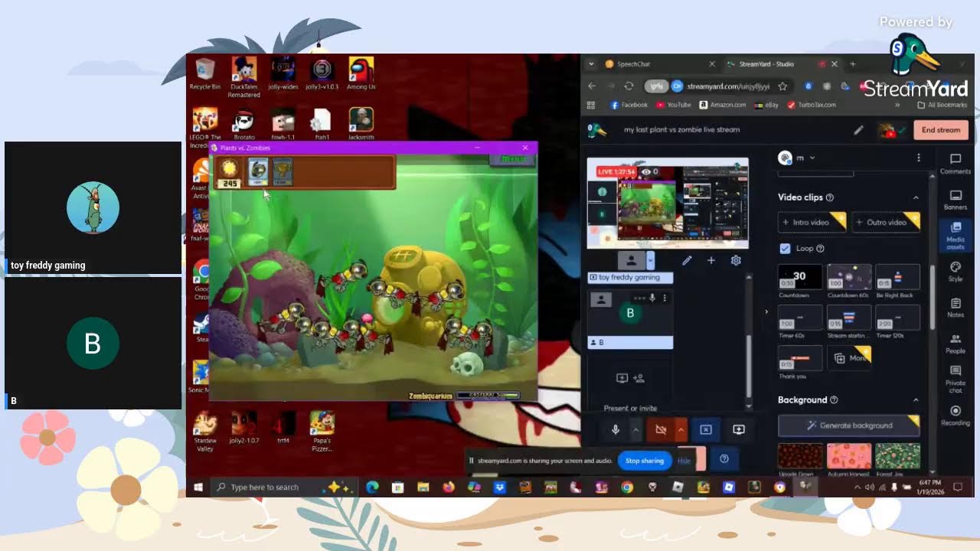Add new layout with plus icon

pyautogui.click(x=710, y=260)
